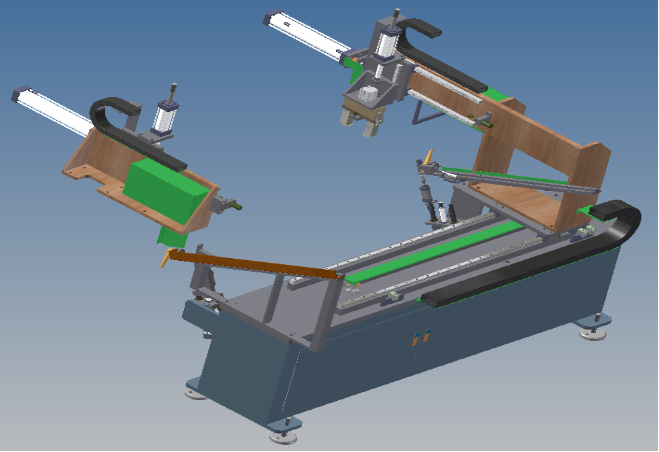The height and width of the screenshot is (452, 659).
Task: Select the white horizontal cylinder on the overhead gantry
Action: click(308, 36)
